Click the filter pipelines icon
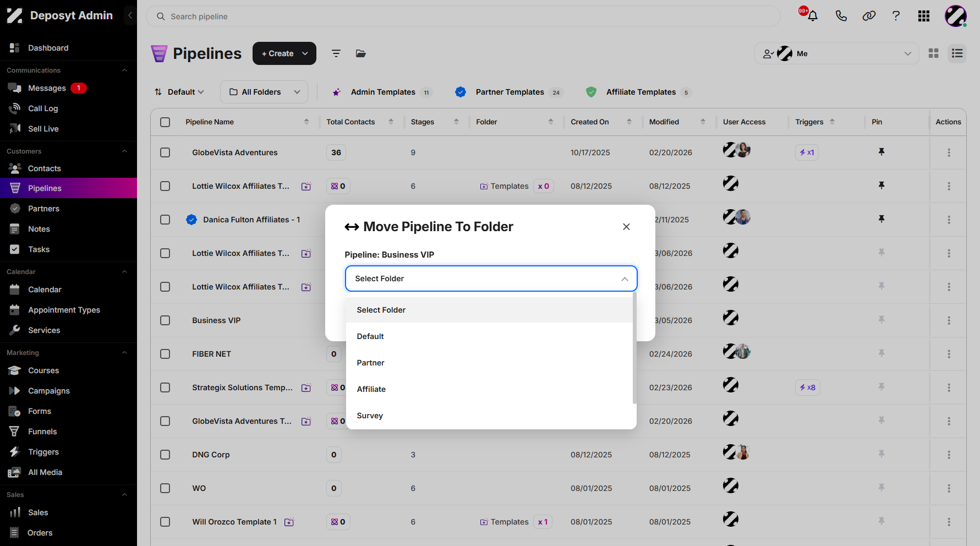The image size is (980, 546). [x=336, y=53]
